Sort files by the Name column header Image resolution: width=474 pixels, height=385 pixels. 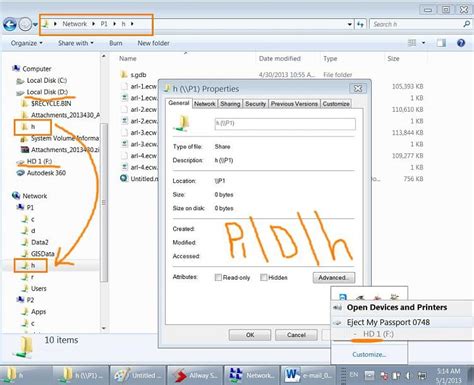point(128,59)
